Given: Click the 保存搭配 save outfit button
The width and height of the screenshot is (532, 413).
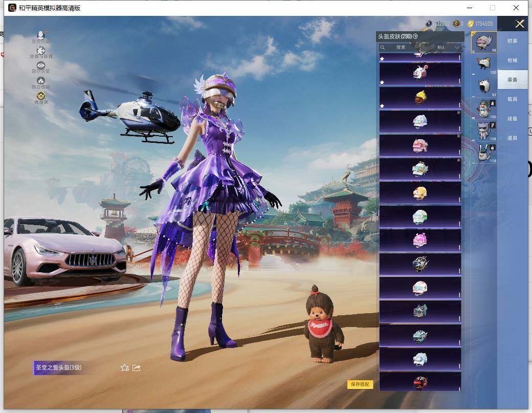Looking at the screenshot, I should 360,384.
